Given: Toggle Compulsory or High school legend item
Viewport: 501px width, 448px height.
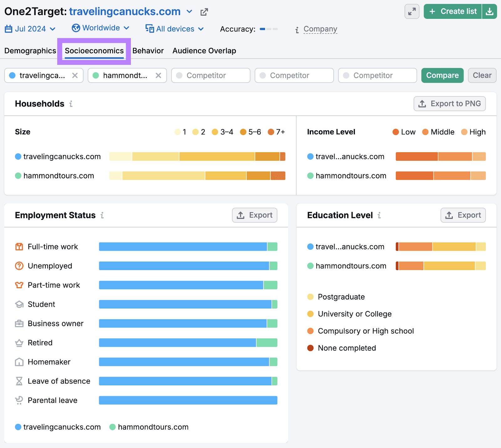Looking at the screenshot, I should click(x=361, y=331).
